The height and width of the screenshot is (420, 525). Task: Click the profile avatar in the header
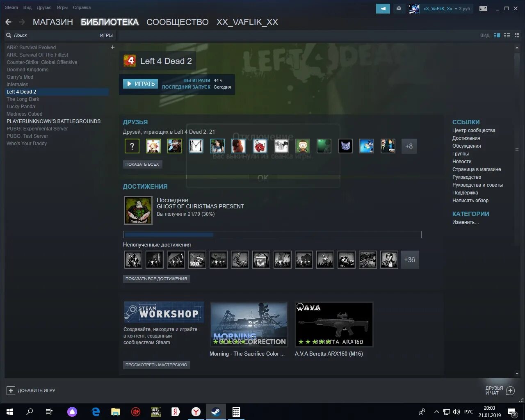coord(414,9)
